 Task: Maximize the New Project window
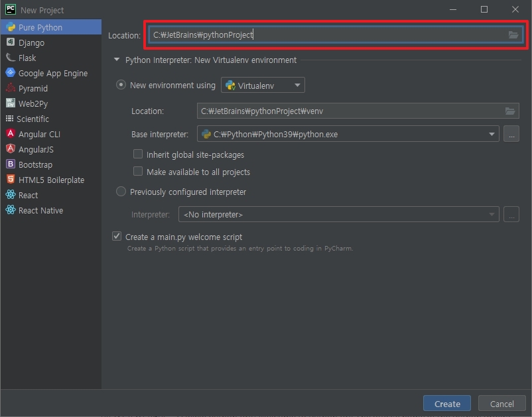click(x=484, y=9)
